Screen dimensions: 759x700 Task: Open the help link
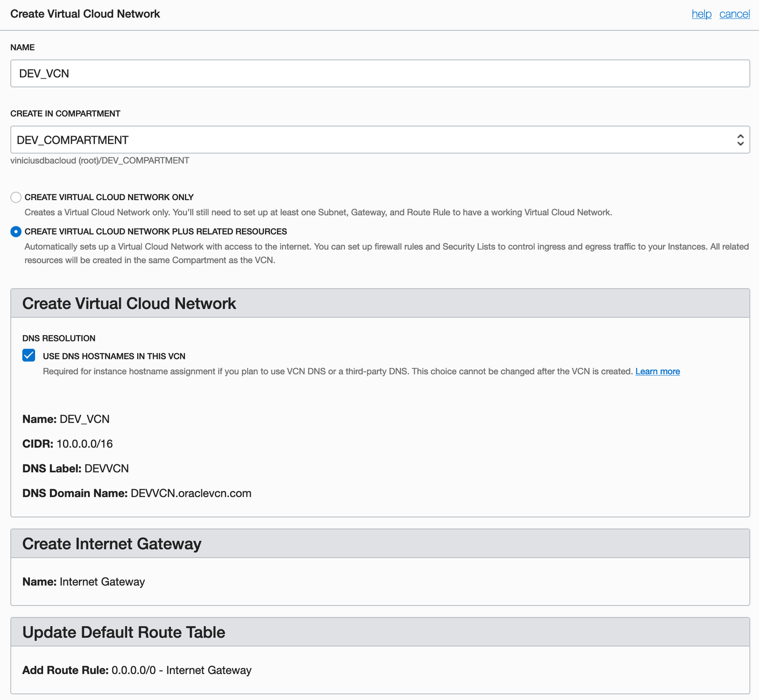tap(701, 14)
